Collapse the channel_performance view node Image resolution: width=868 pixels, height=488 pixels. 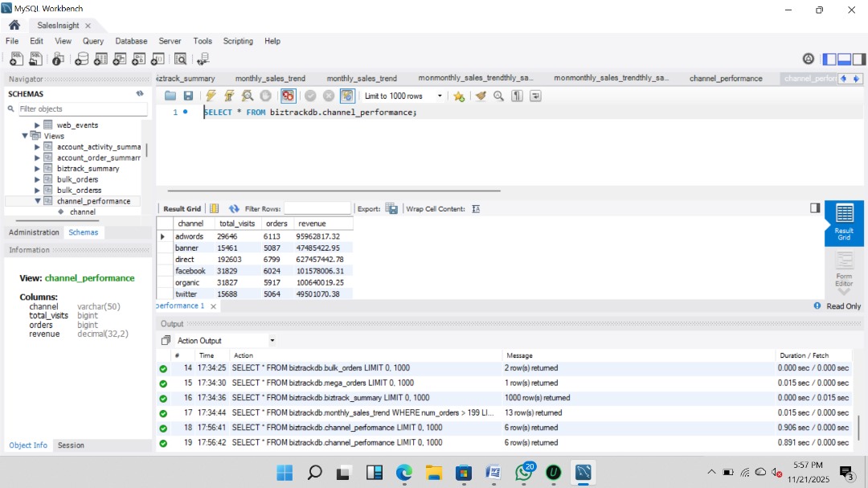[37, 201]
